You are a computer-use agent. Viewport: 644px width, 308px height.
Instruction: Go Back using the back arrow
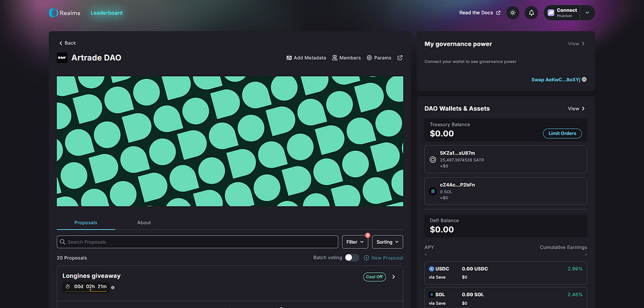point(67,43)
